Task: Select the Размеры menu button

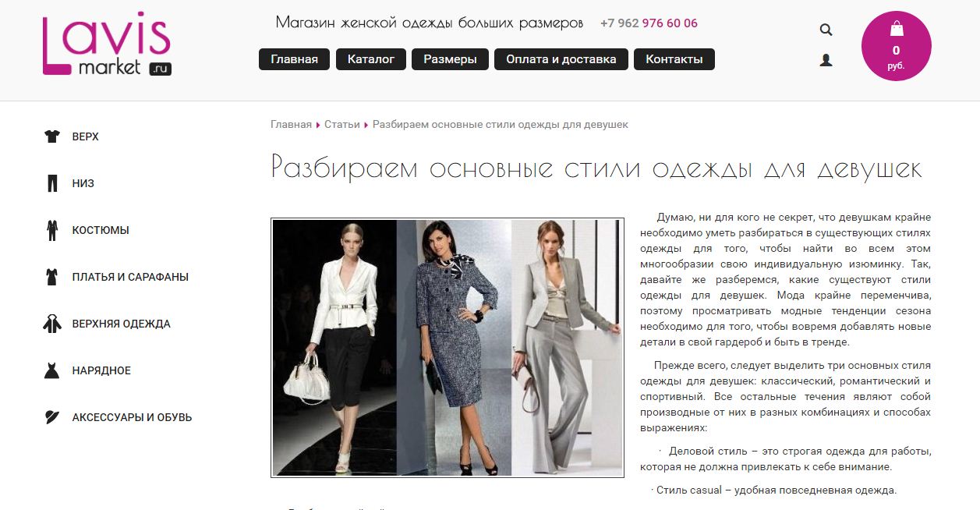Action: [x=451, y=59]
